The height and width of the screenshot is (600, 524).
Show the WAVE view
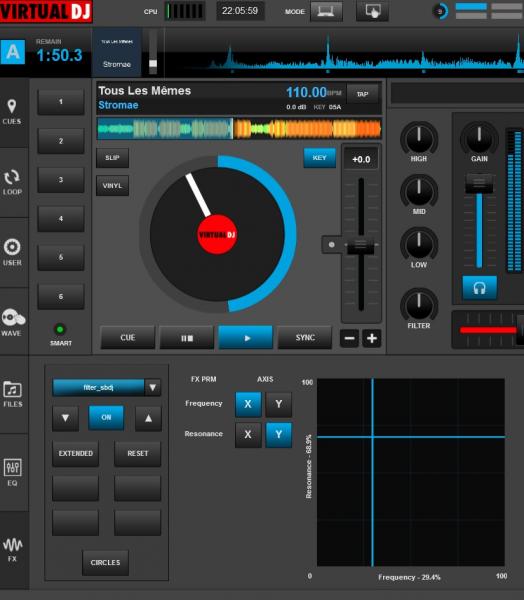tap(12, 322)
